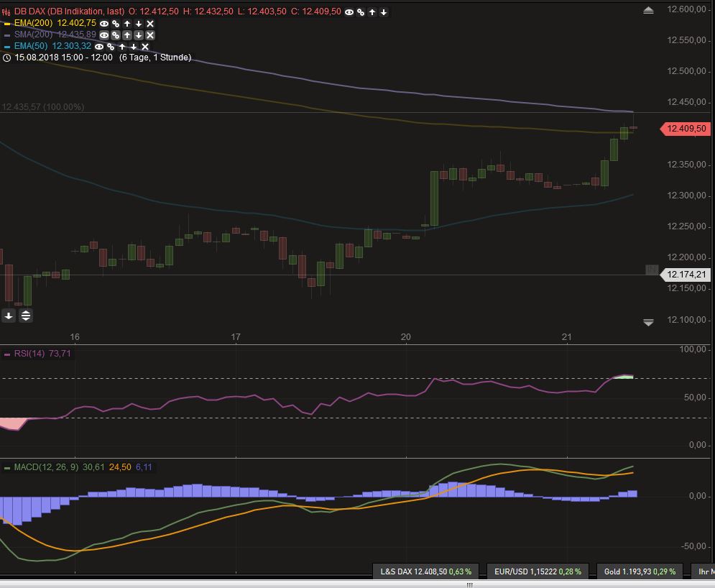The image size is (715, 588).
Task: Remove the EMA(50) indicator via its X
Action: pyautogui.click(x=144, y=46)
